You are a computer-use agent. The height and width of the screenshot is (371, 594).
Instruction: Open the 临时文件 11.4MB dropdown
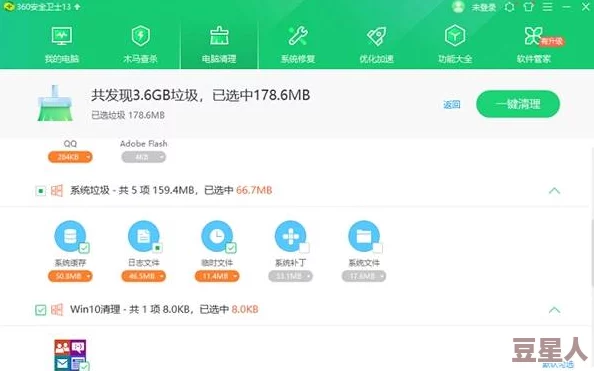click(x=217, y=276)
